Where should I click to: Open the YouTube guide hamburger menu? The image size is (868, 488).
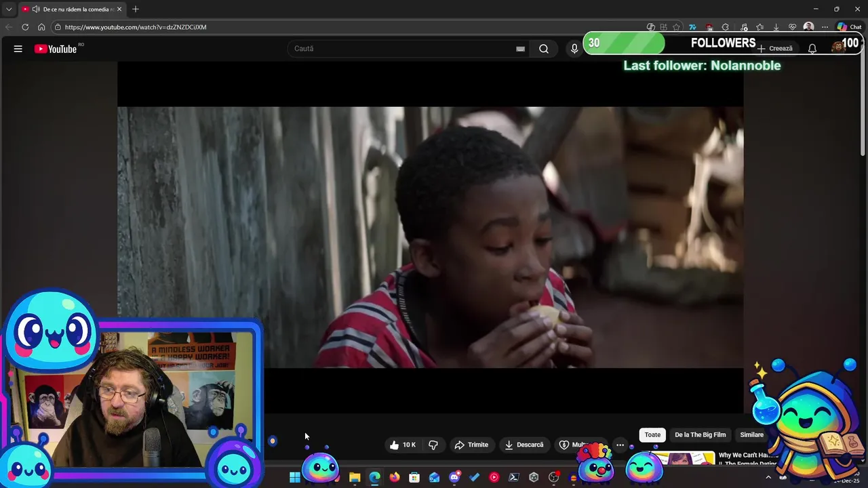coord(18,49)
